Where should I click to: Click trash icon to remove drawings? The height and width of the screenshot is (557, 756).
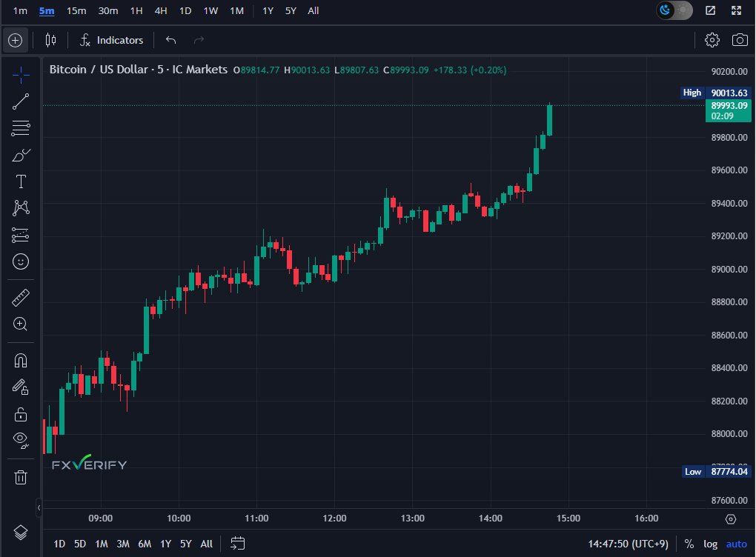21,478
